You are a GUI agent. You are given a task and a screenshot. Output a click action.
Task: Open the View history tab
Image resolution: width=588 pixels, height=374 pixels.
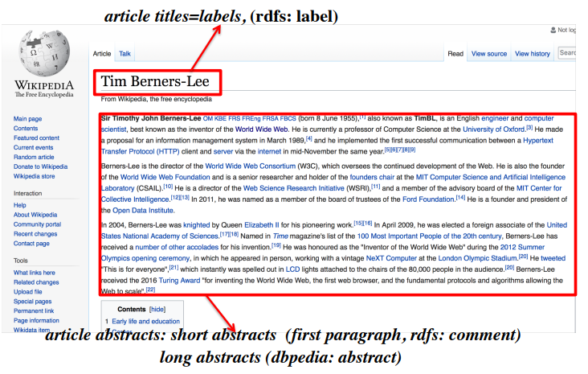(x=532, y=54)
